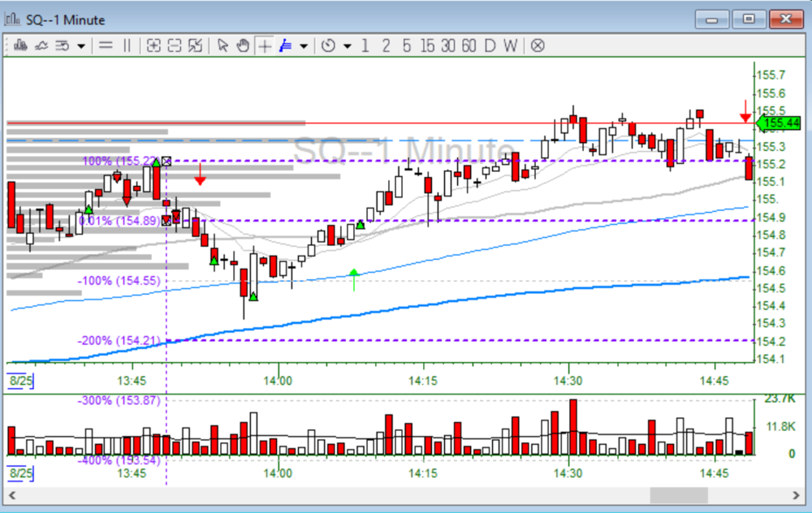Open the dropdown next to chart style icons
The image size is (812, 513).
[x=81, y=46]
